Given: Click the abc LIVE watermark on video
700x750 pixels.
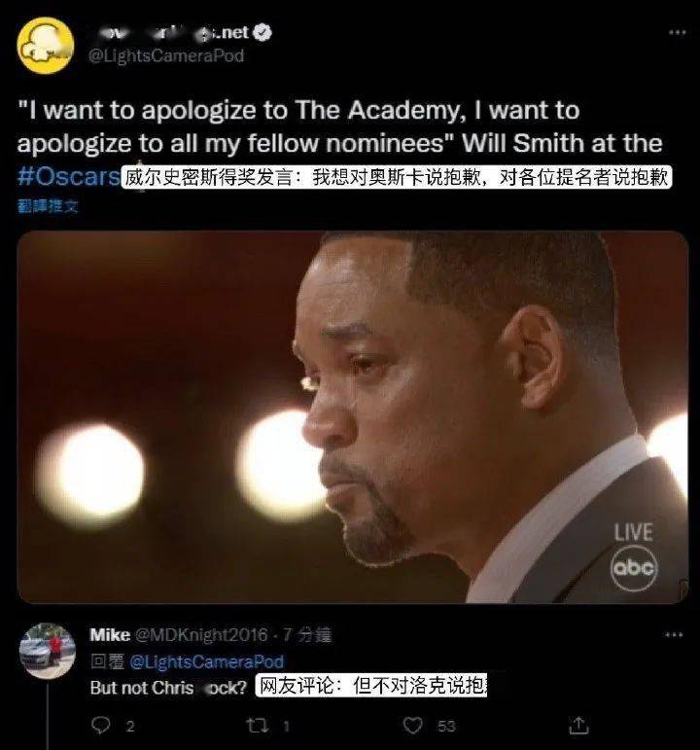Looking at the screenshot, I should (634, 556).
